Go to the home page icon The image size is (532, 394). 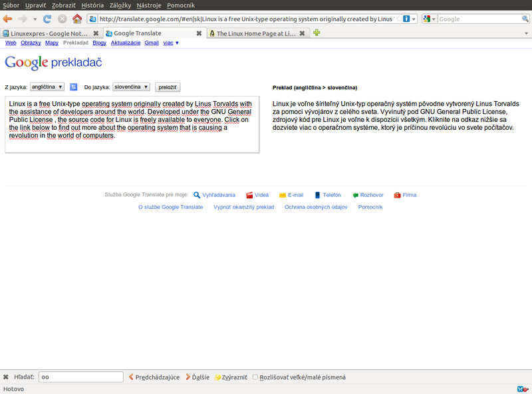tap(77, 19)
